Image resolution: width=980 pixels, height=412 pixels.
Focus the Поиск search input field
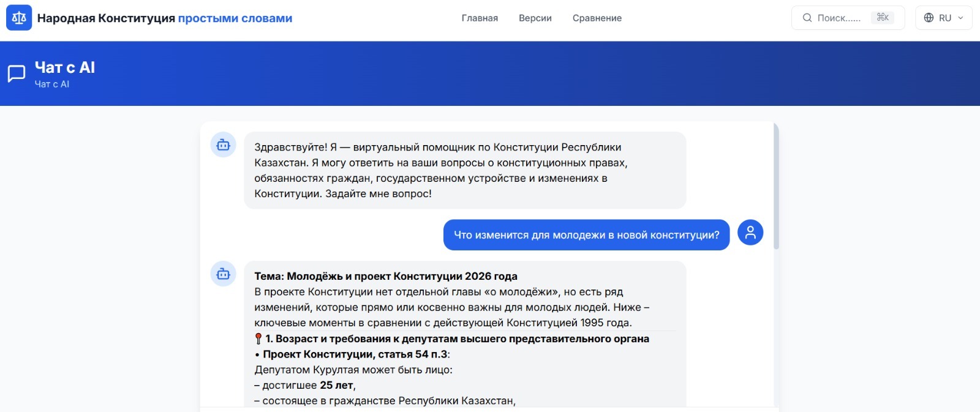tap(839, 18)
